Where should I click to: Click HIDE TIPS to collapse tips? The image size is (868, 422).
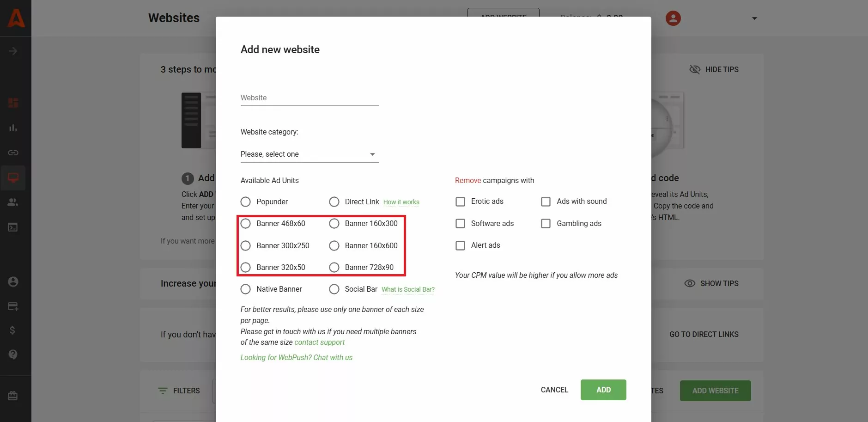715,69
